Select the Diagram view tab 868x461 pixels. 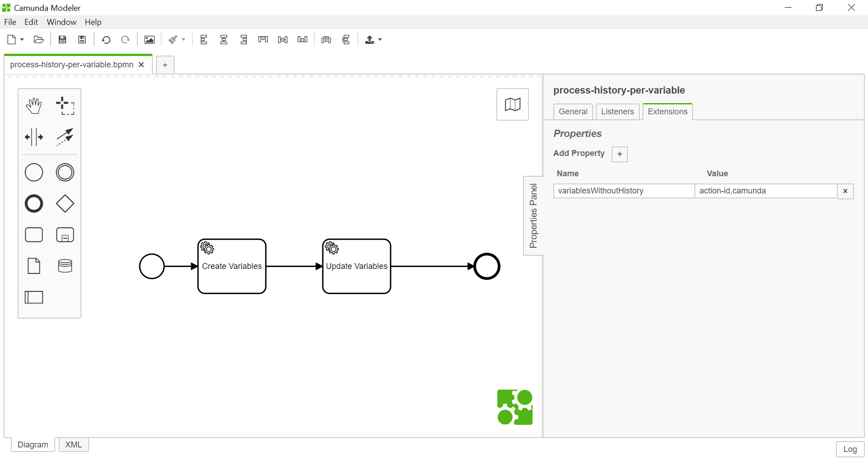click(33, 445)
